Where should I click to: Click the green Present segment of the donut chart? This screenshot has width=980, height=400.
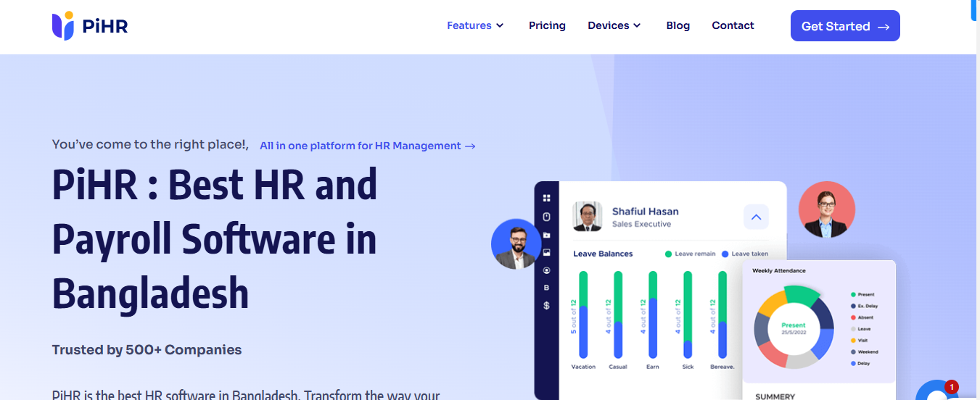pos(802,296)
